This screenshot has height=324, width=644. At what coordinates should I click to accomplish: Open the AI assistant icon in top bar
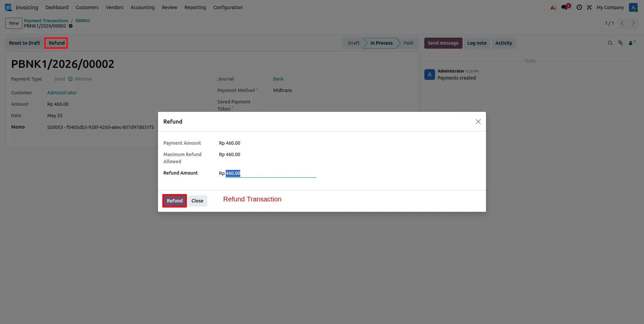point(553,7)
